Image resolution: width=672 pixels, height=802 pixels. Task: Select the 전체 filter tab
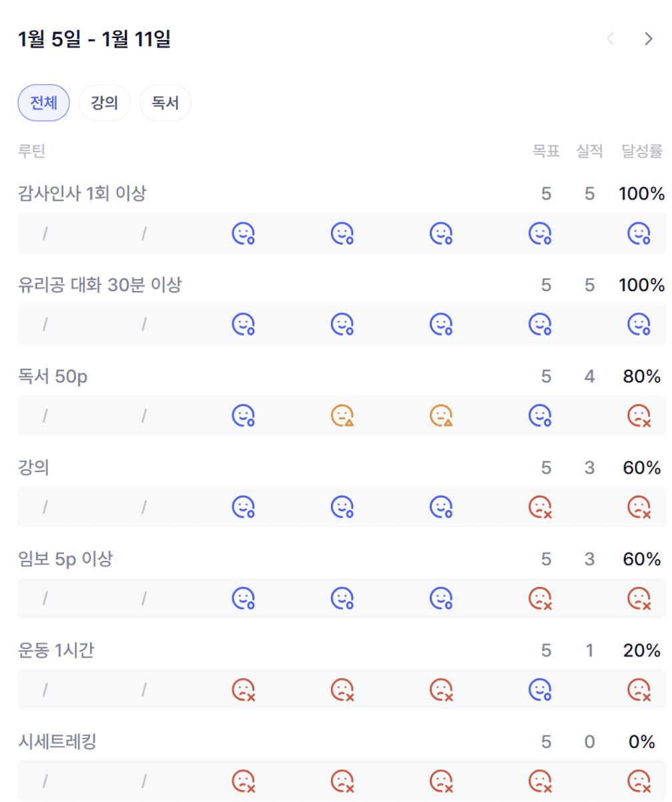[x=43, y=103]
